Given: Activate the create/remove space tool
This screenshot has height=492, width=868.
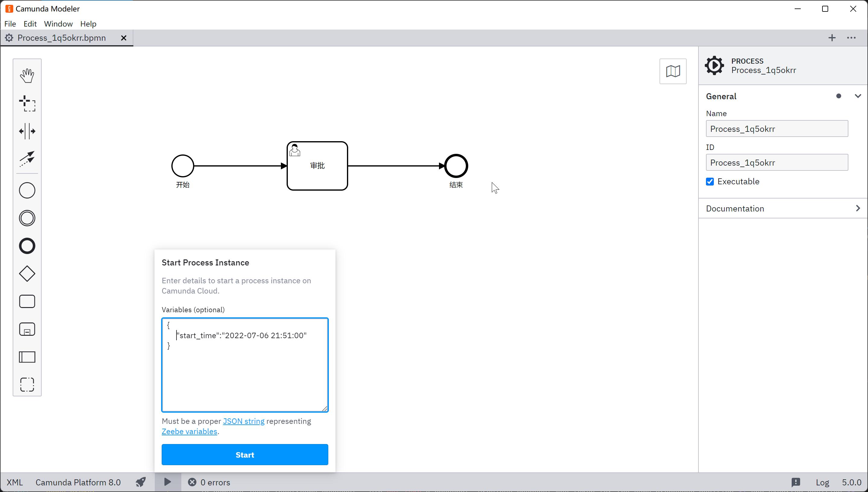Looking at the screenshot, I should 27,131.
